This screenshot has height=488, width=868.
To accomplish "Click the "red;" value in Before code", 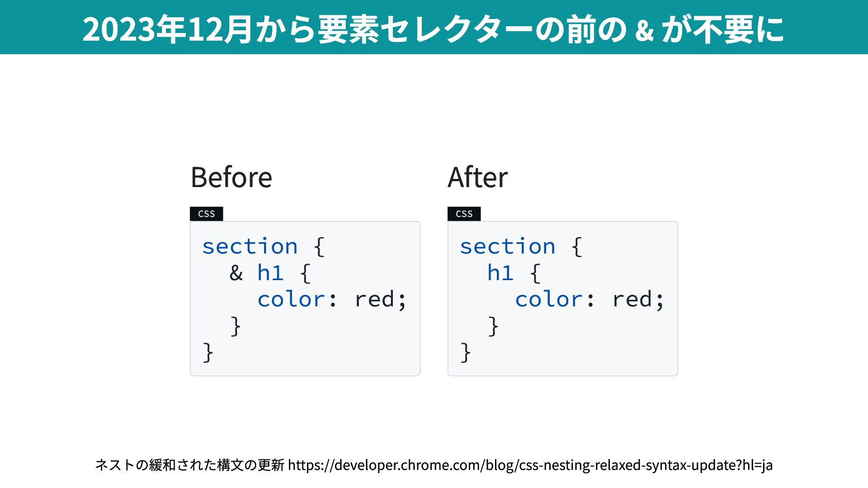I will coord(381,300).
